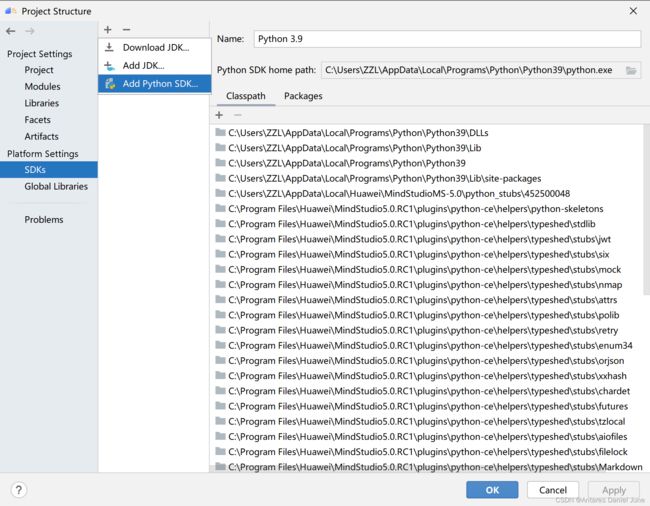Viewport: 650px width, 506px height.
Task: Open Project settings section
Action: [39, 70]
